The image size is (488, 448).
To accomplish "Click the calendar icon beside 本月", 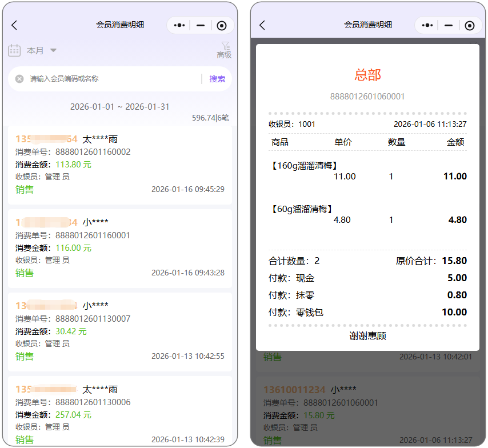I will (x=14, y=50).
